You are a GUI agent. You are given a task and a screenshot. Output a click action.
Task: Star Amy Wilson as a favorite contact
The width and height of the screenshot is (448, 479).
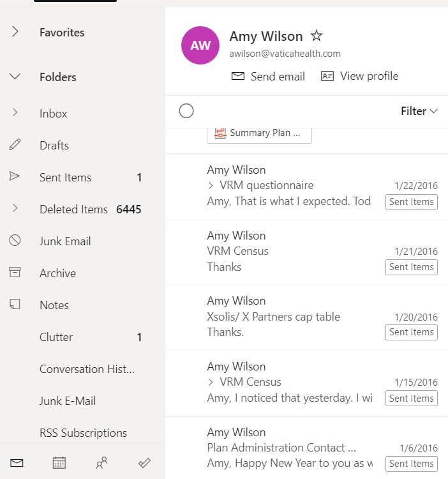316,36
